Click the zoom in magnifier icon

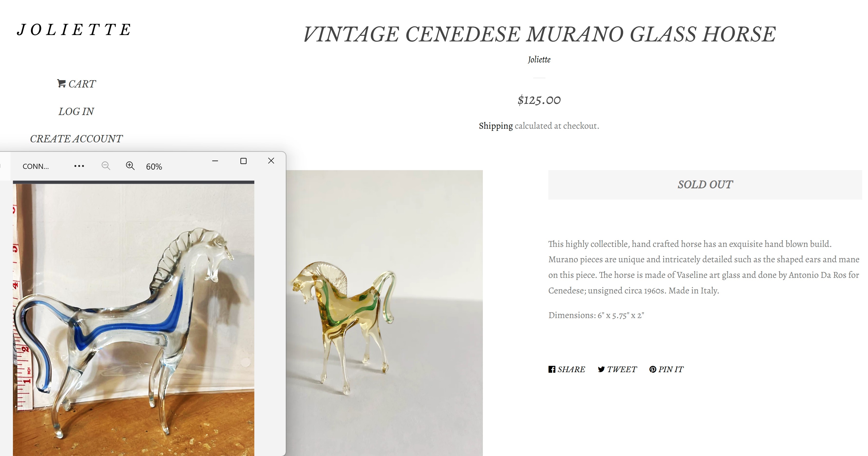(130, 166)
